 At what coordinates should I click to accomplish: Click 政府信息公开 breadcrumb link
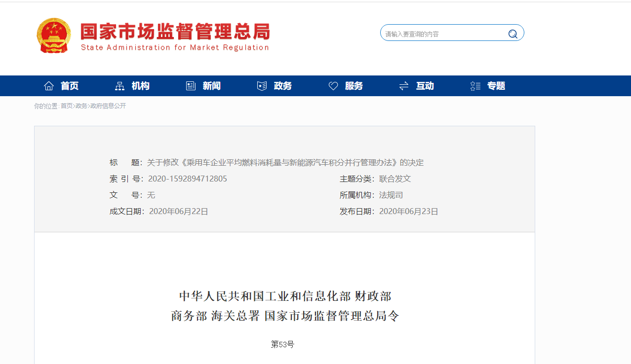[108, 106]
